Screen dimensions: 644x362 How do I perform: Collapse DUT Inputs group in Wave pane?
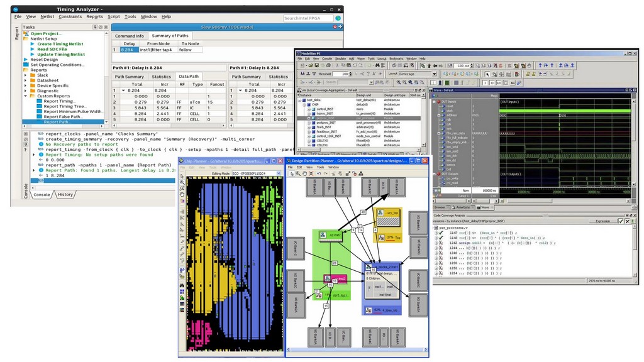pos(434,102)
